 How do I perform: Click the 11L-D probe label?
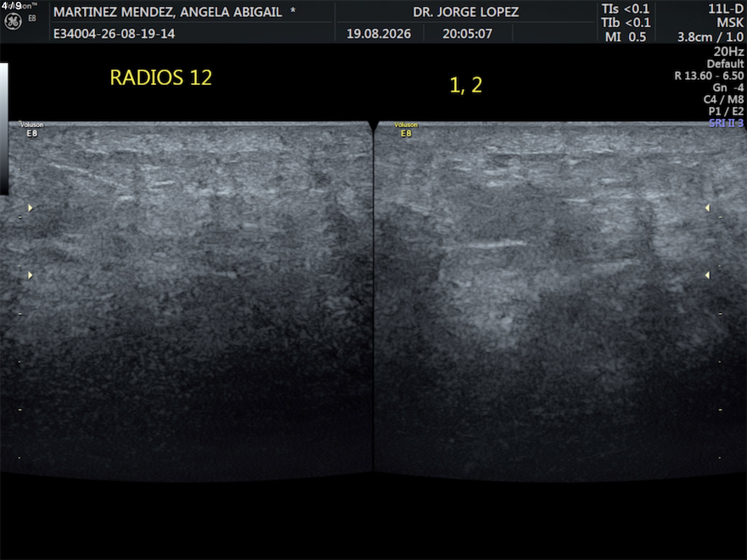(x=726, y=9)
